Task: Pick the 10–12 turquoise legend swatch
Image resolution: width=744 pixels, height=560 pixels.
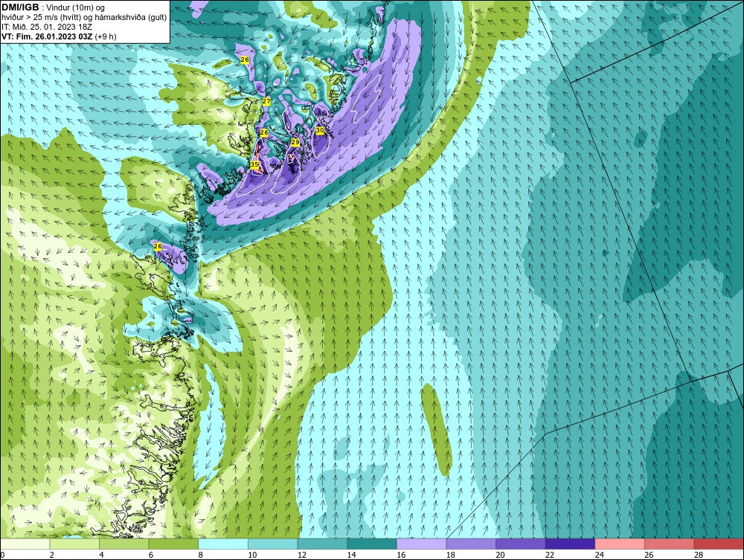Action: point(272,544)
